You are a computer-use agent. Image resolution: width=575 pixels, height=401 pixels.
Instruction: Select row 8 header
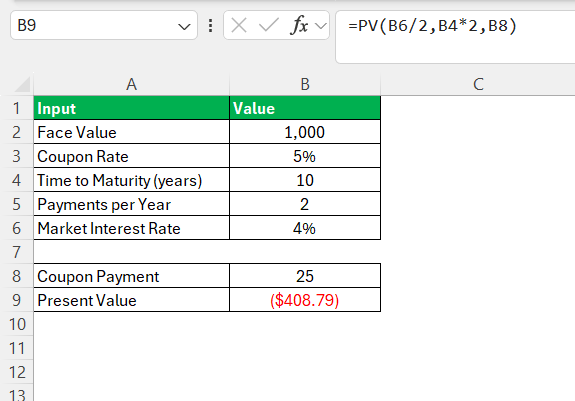17,276
